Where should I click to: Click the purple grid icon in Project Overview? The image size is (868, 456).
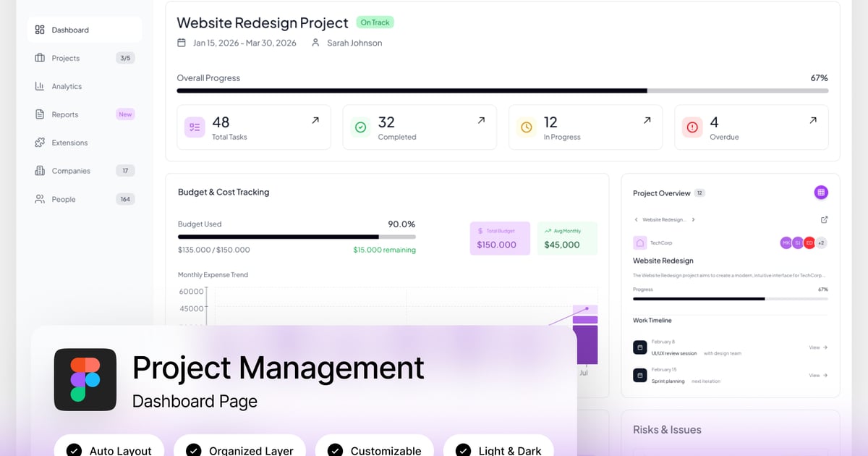[x=820, y=193]
